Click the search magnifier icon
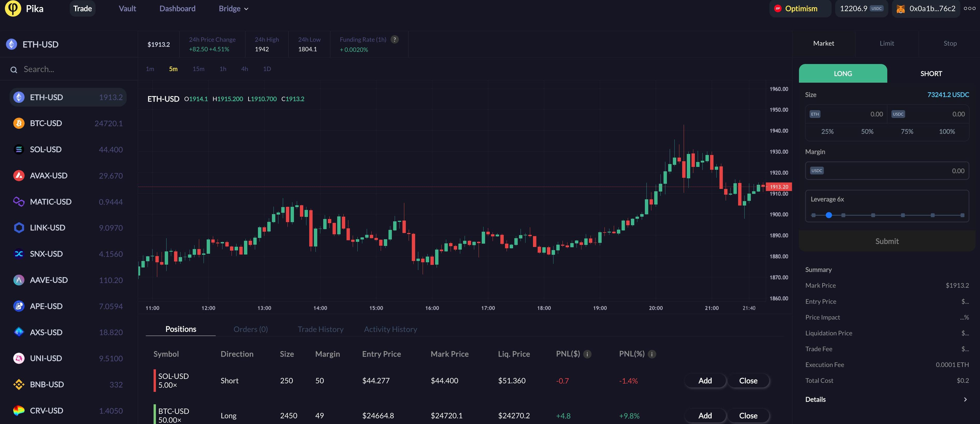This screenshot has width=980, height=424. 14,70
